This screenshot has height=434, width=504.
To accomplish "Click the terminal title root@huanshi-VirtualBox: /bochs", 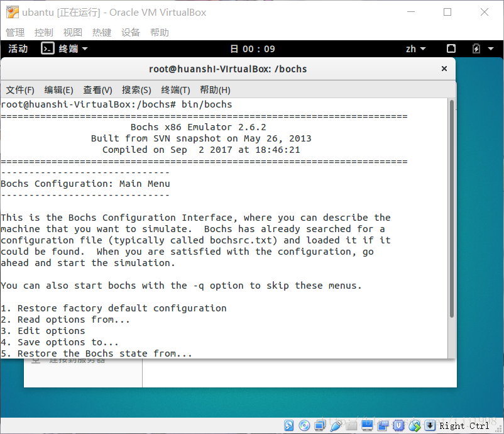I will coord(228,69).
